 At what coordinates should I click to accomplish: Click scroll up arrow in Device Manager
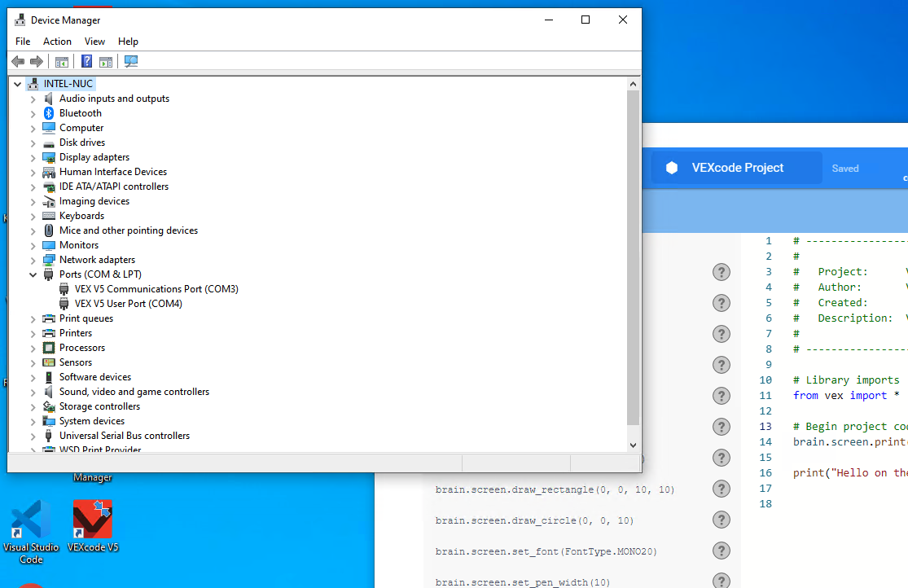pos(633,84)
